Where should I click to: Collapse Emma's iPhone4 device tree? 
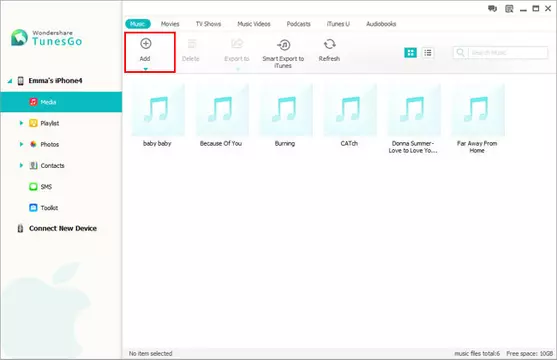(x=10, y=81)
